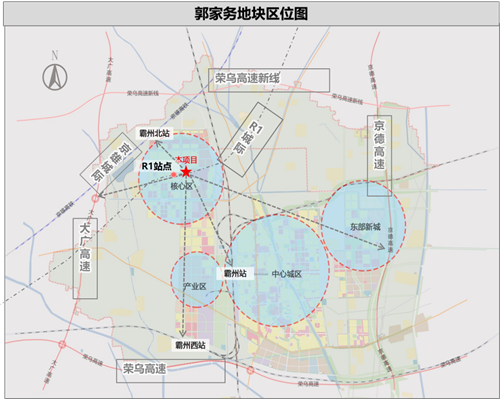Click the pink dot beside R1站点

pyautogui.click(x=174, y=174)
